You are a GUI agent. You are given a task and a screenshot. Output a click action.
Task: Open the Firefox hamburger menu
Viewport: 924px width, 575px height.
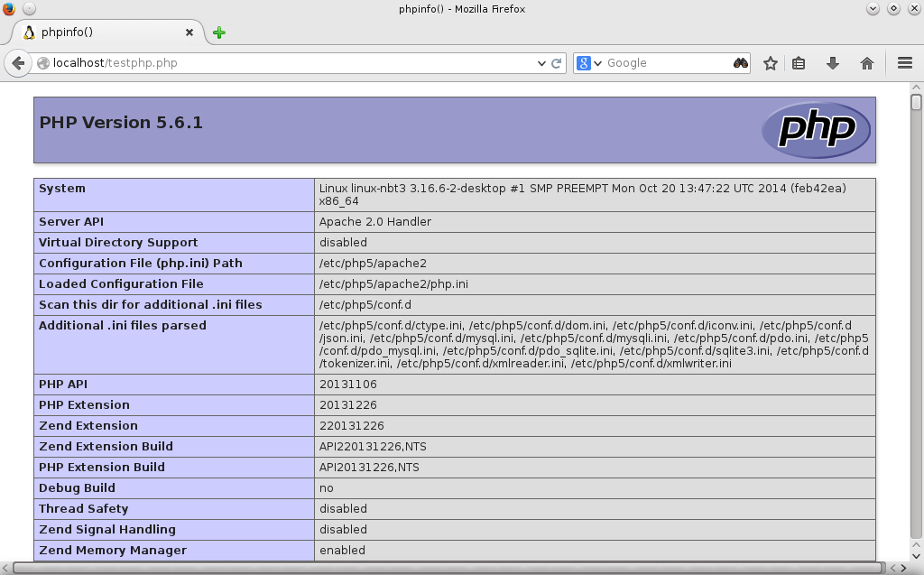tap(905, 63)
